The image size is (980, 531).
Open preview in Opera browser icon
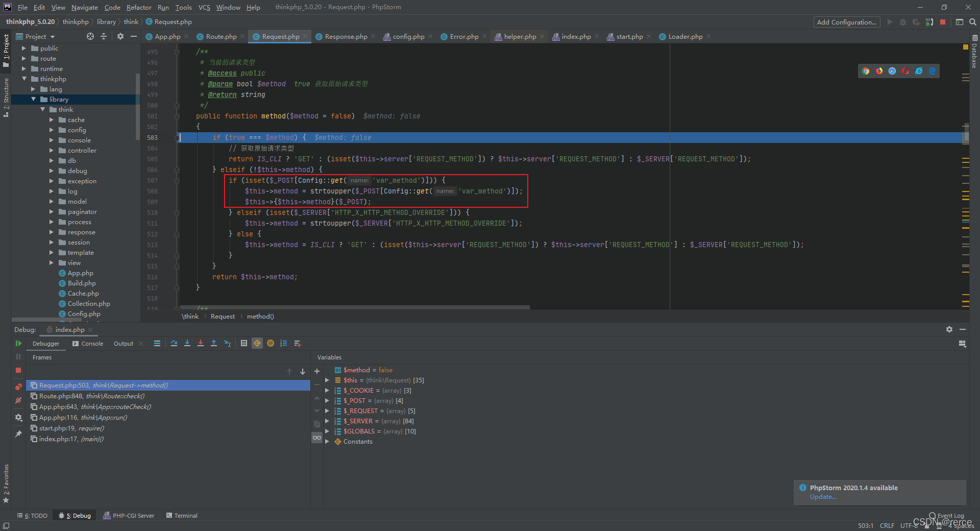click(x=905, y=71)
